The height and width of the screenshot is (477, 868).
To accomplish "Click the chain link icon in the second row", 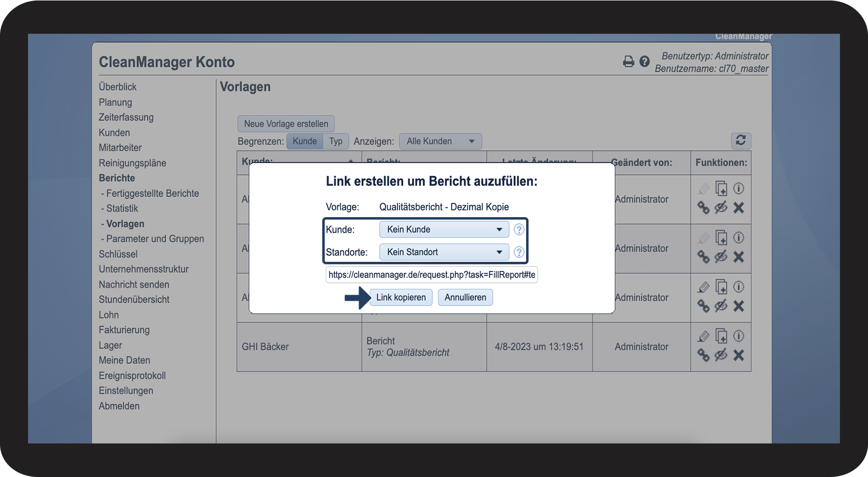I will pyautogui.click(x=703, y=257).
